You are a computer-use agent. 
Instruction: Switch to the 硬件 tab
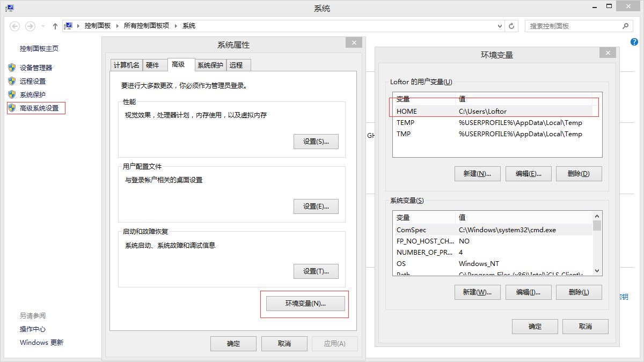[x=154, y=64]
